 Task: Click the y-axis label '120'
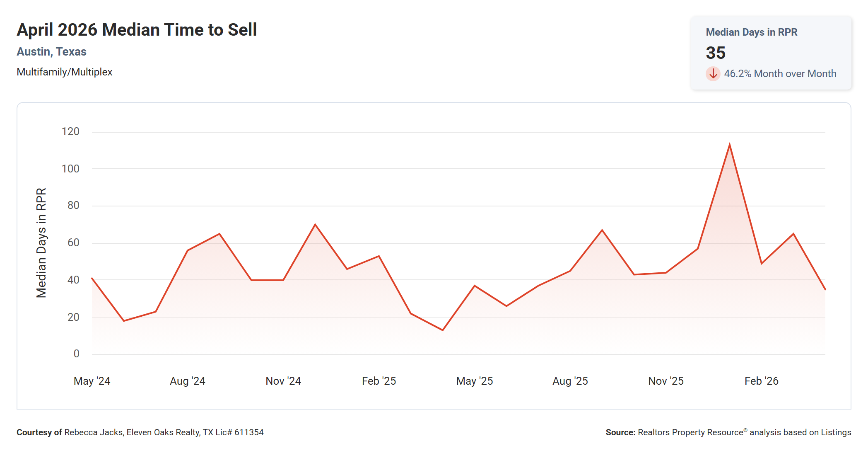(70, 132)
